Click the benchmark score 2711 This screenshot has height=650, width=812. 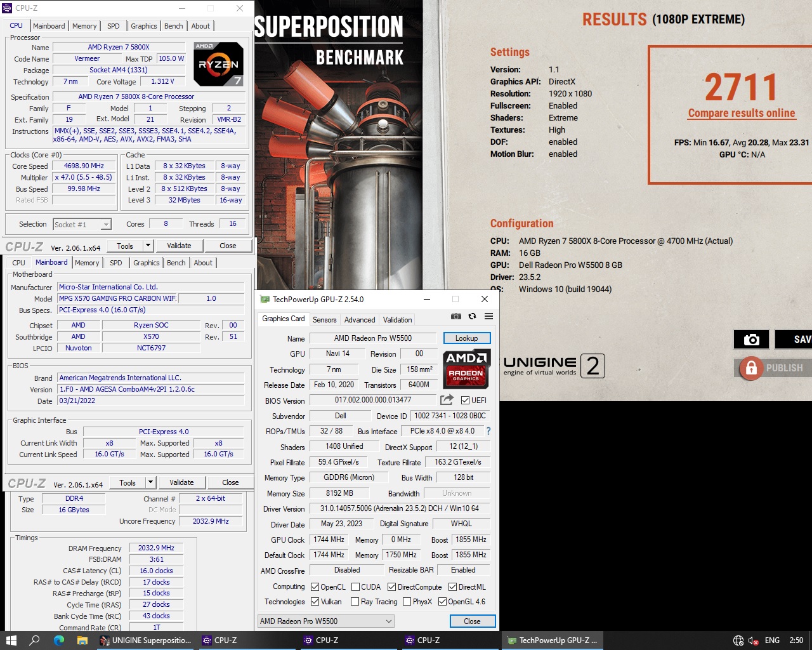(742, 87)
